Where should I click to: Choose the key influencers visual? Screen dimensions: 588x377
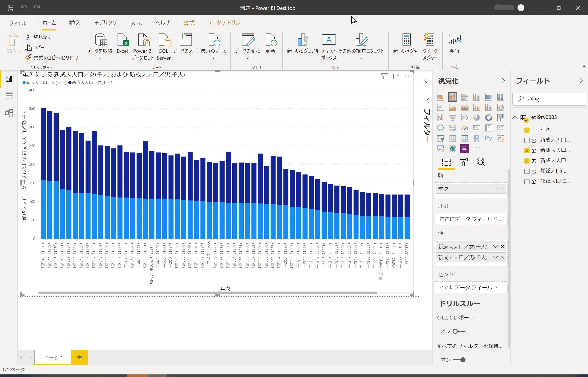coord(501,138)
